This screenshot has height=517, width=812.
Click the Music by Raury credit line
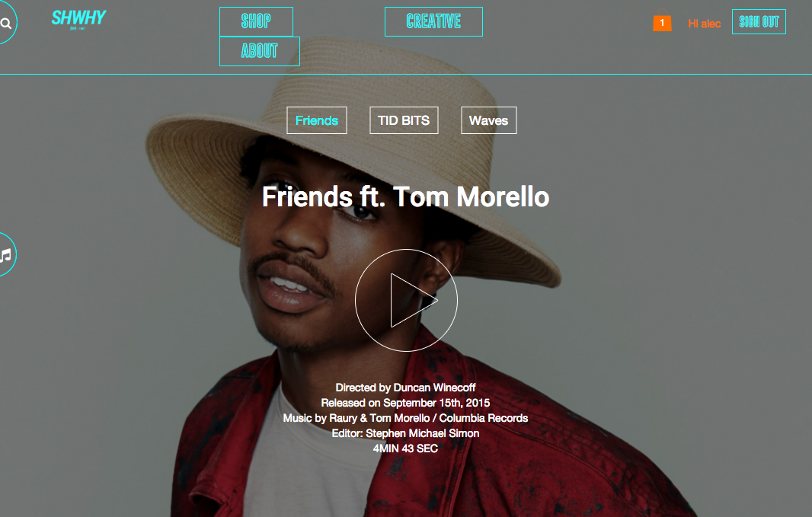tap(405, 418)
